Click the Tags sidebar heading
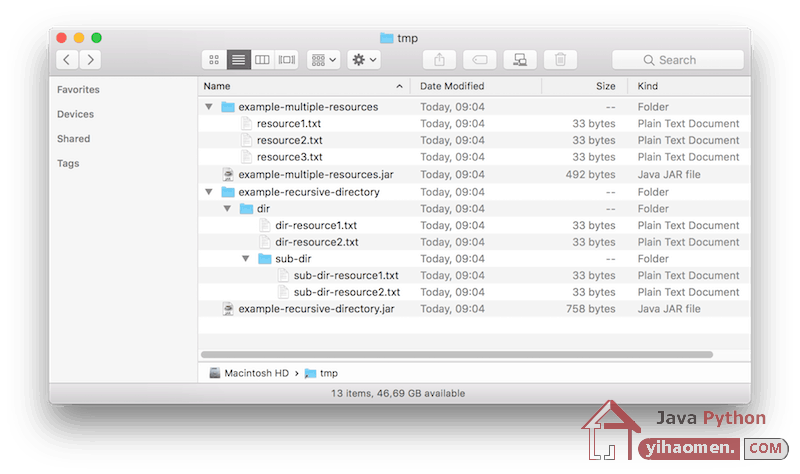800x474 pixels. [x=68, y=163]
